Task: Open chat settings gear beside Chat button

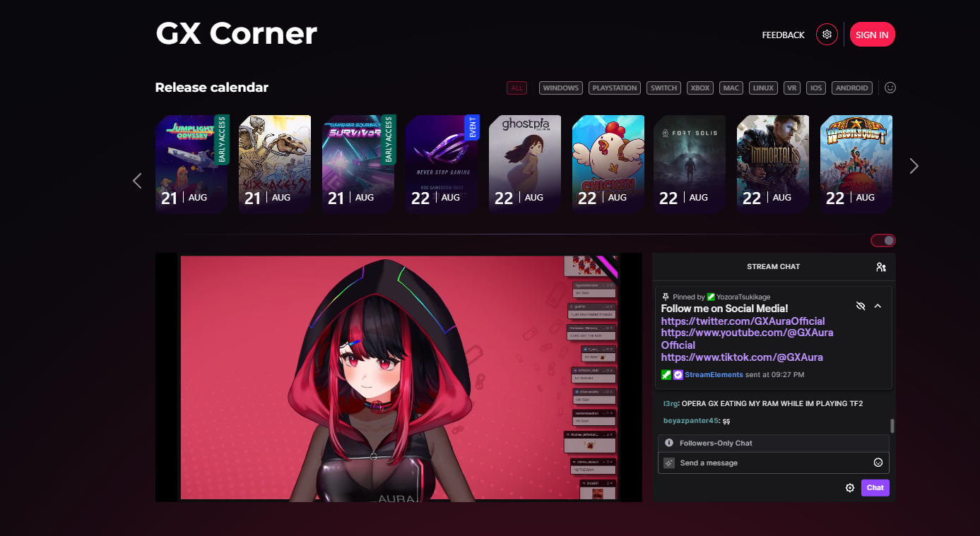Action: click(x=850, y=488)
